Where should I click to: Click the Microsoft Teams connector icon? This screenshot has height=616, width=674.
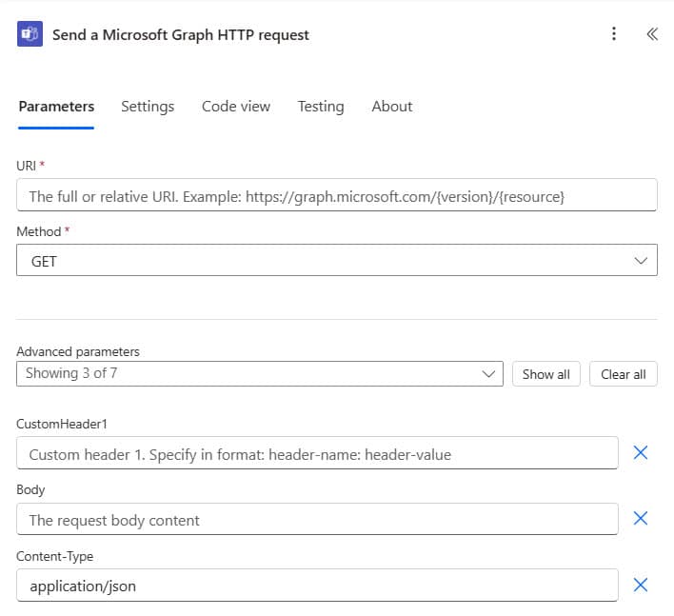(x=30, y=33)
